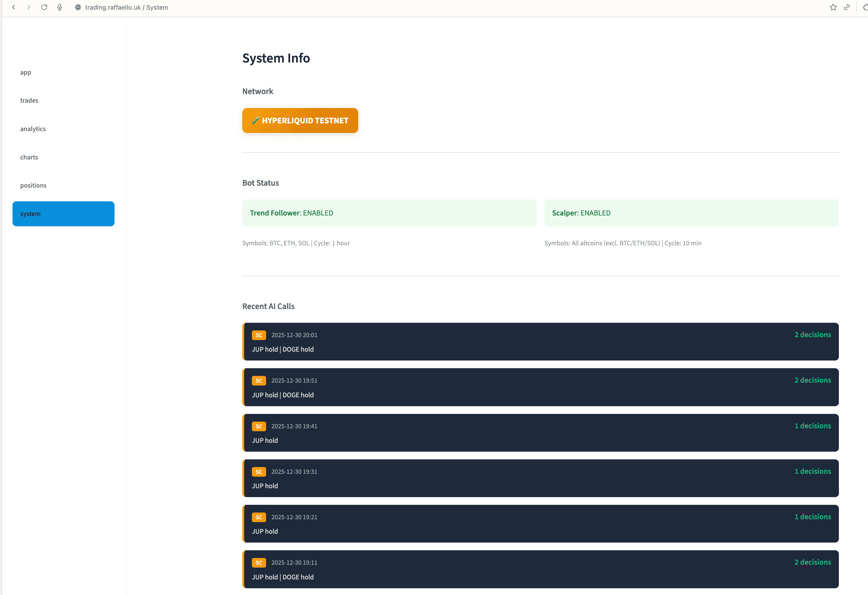868x595 pixels.
Task: Click the SC tag on the 19:41 call
Action: 259,426
